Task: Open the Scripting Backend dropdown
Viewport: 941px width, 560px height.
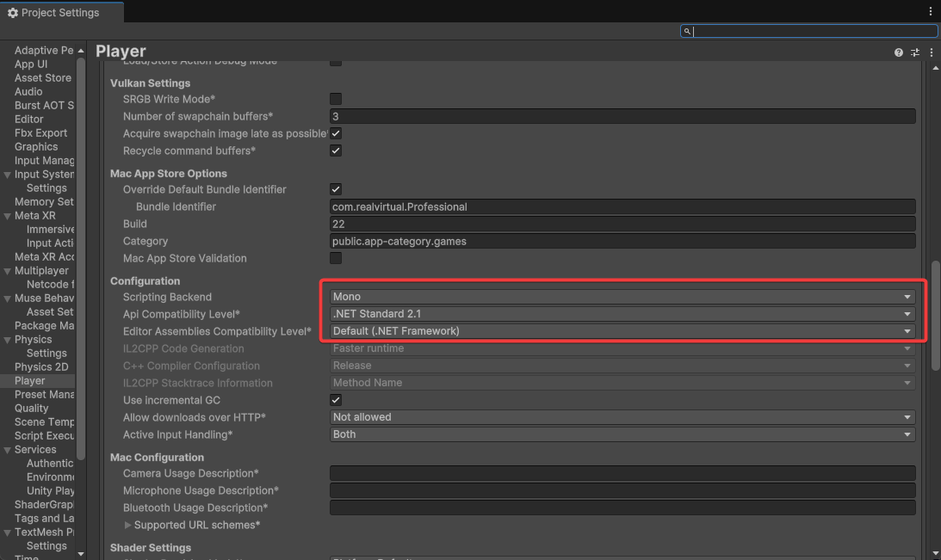Action: [x=622, y=297]
